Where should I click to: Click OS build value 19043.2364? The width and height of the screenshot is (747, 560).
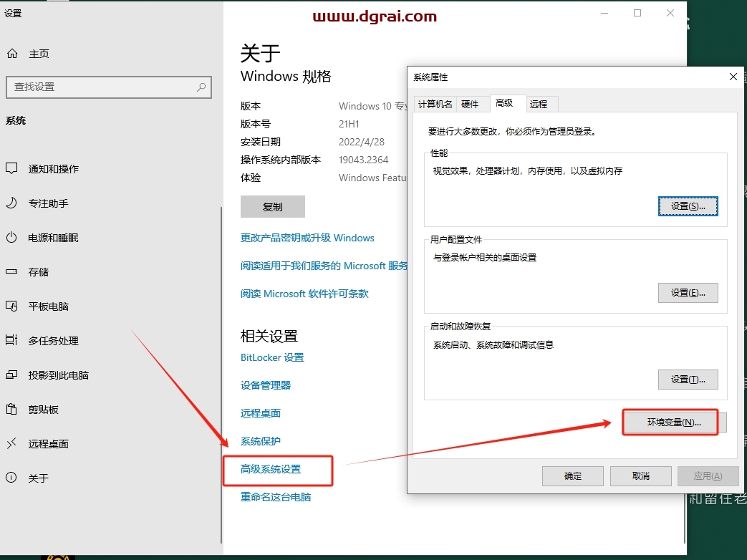click(364, 160)
